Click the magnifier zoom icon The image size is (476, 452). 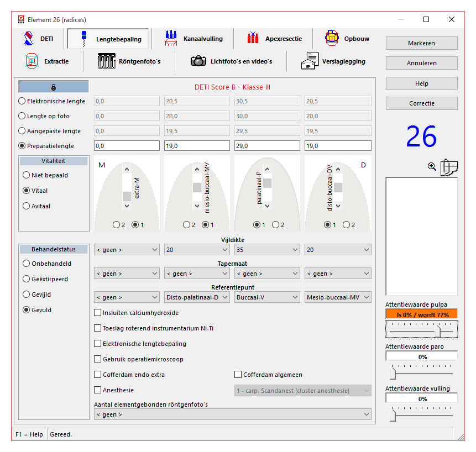[x=432, y=166]
